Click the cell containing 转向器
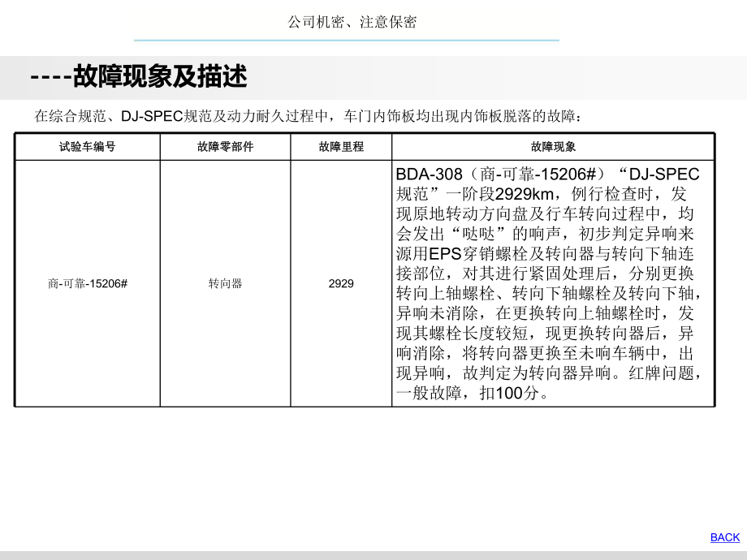Viewport: 747px width, 560px height. (x=227, y=283)
